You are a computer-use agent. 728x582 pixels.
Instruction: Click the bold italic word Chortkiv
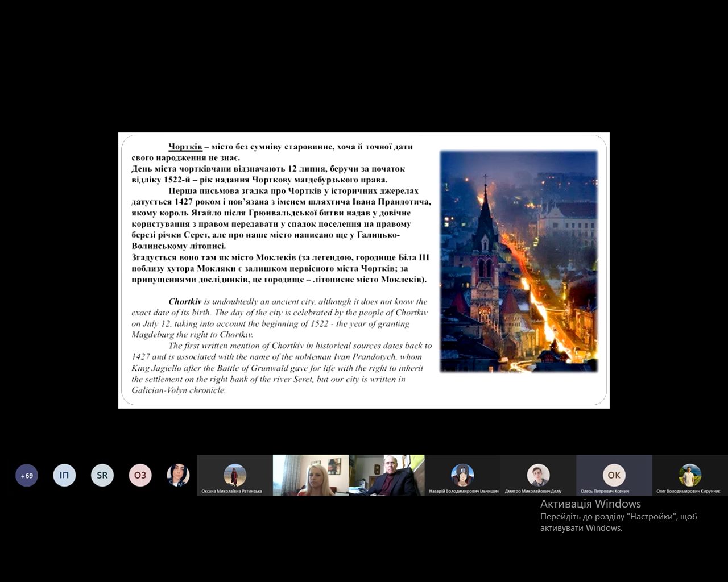[x=185, y=302]
